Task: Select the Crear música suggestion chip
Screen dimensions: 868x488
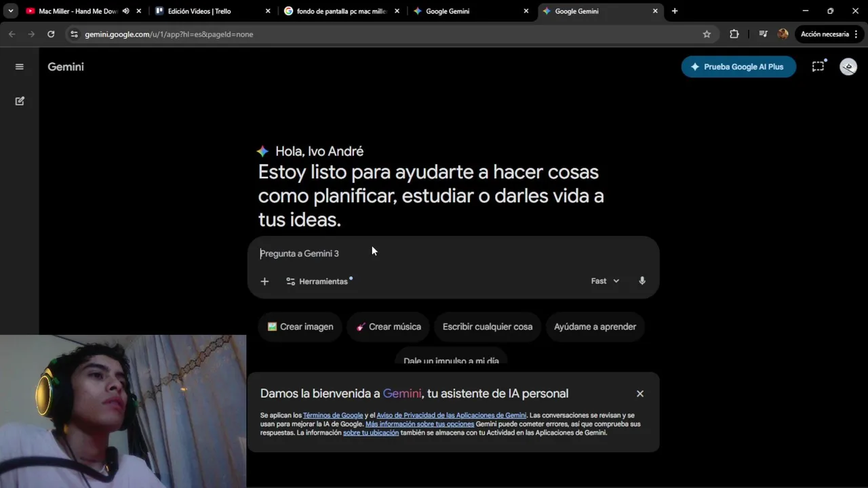Action: pyautogui.click(x=389, y=327)
